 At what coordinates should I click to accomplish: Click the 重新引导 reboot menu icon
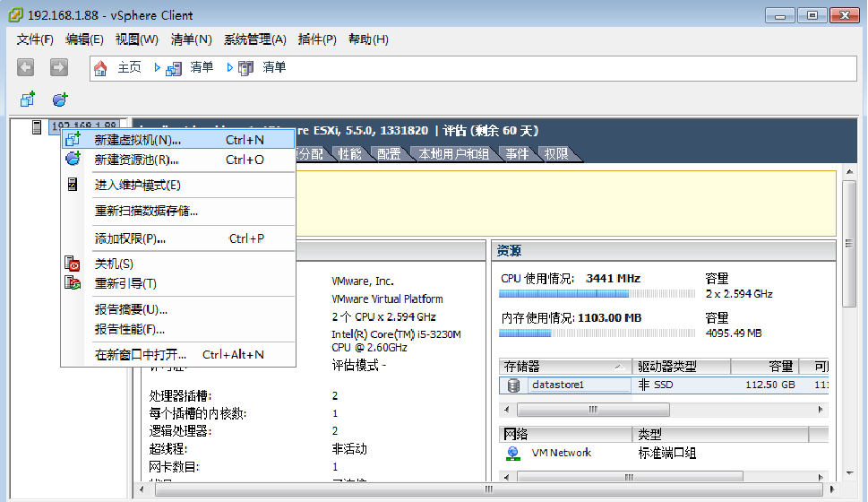[73, 282]
